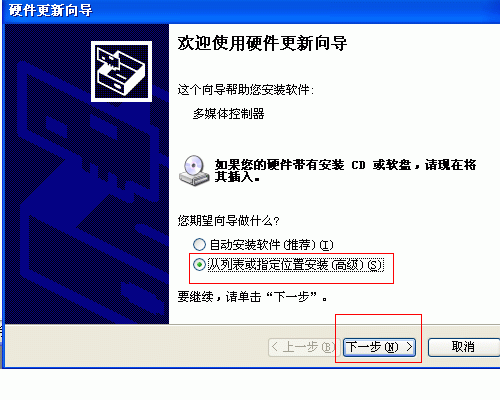Click the question 您期望向导做什么?
The width and height of the screenshot is (500, 400).
pyautogui.click(x=228, y=221)
